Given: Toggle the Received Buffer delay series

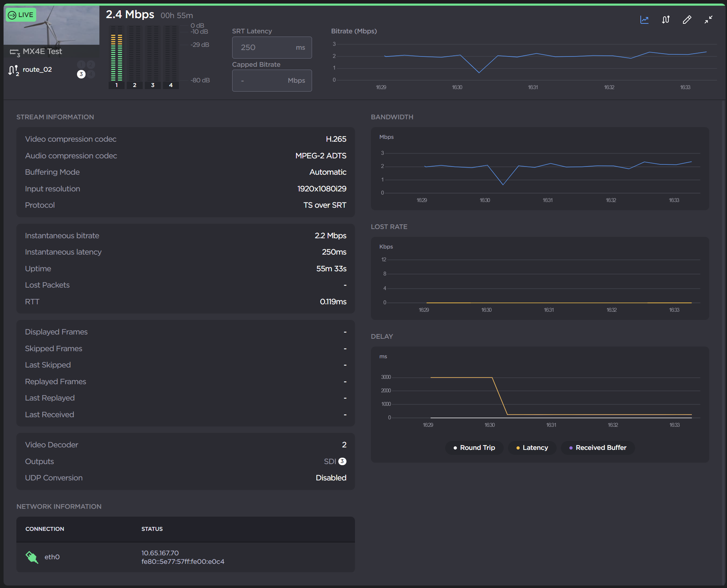Looking at the screenshot, I should (597, 448).
